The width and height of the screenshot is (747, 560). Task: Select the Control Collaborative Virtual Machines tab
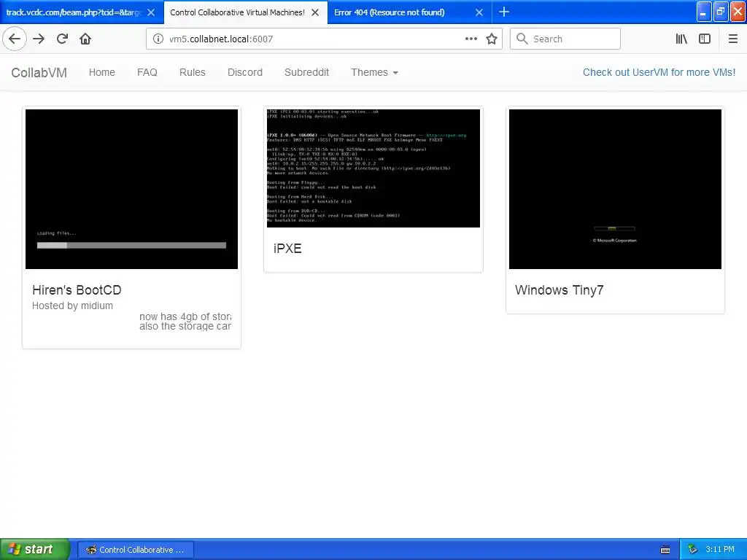coord(237,12)
